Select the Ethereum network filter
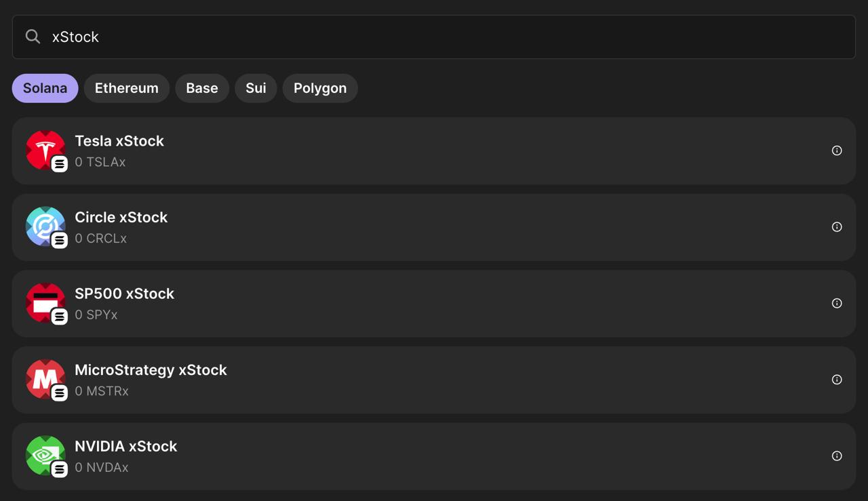Viewport: 868px width, 501px height. pos(127,88)
